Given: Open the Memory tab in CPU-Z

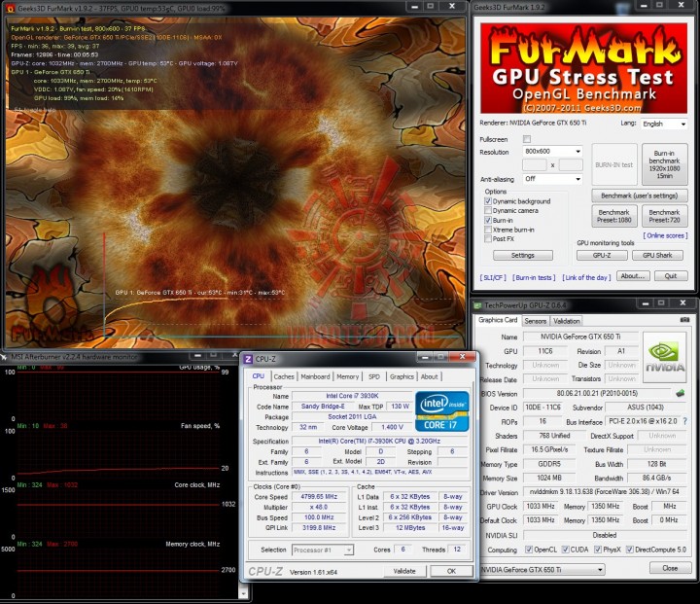Looking at the screenshot, I should tap(348, 376).
